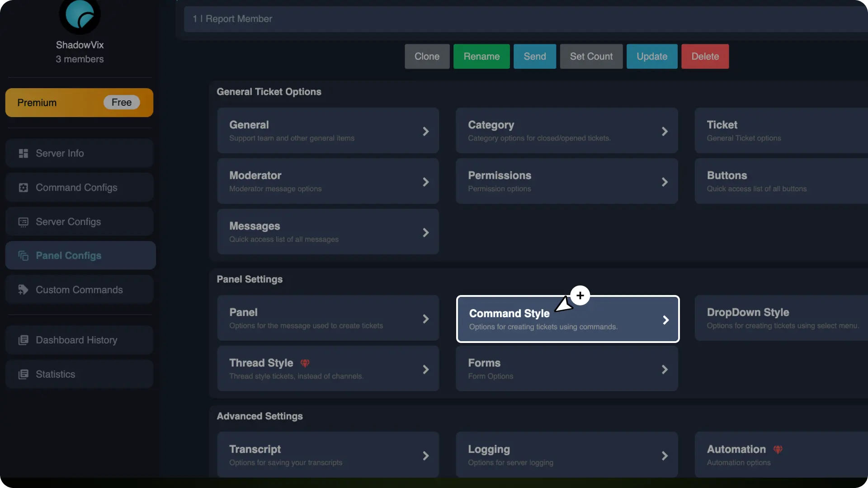The image size is (868, 488).
Task: Click the Server Configs monitor icon
Action: point(24,222)
